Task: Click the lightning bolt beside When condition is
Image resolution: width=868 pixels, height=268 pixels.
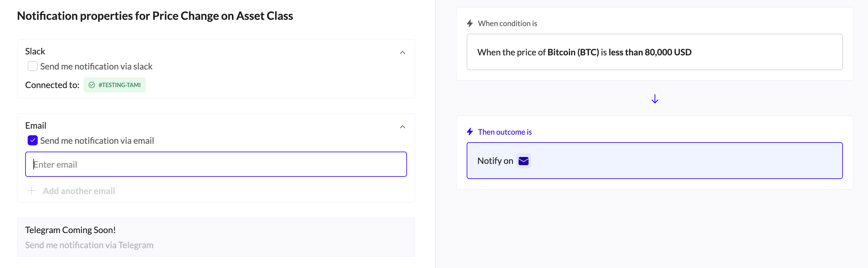Action: coord(470,23)
